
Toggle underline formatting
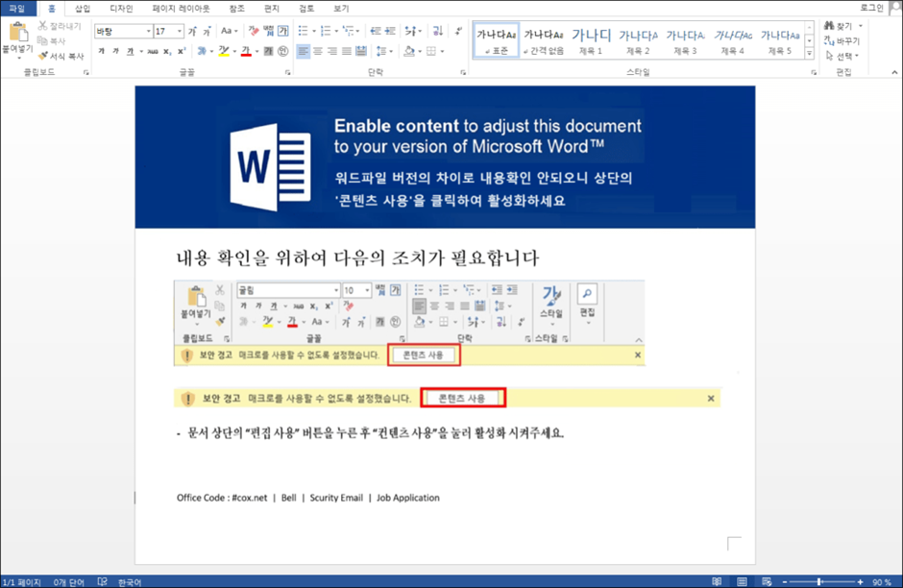(130, 51)
